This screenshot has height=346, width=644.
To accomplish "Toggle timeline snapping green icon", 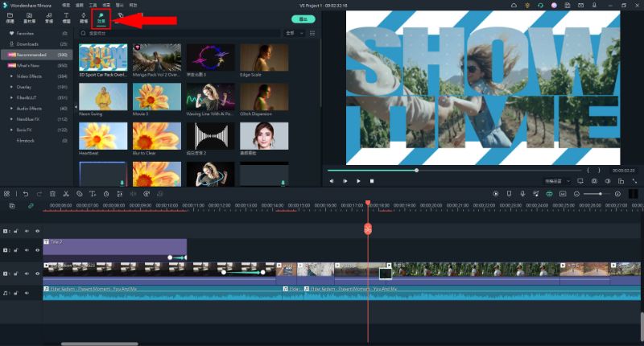I will click(x=549, y=194).
